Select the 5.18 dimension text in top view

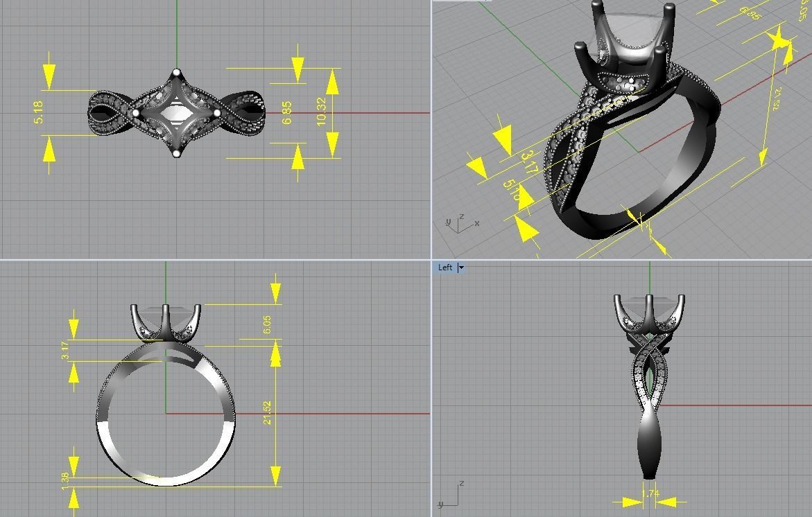(39, 112)
